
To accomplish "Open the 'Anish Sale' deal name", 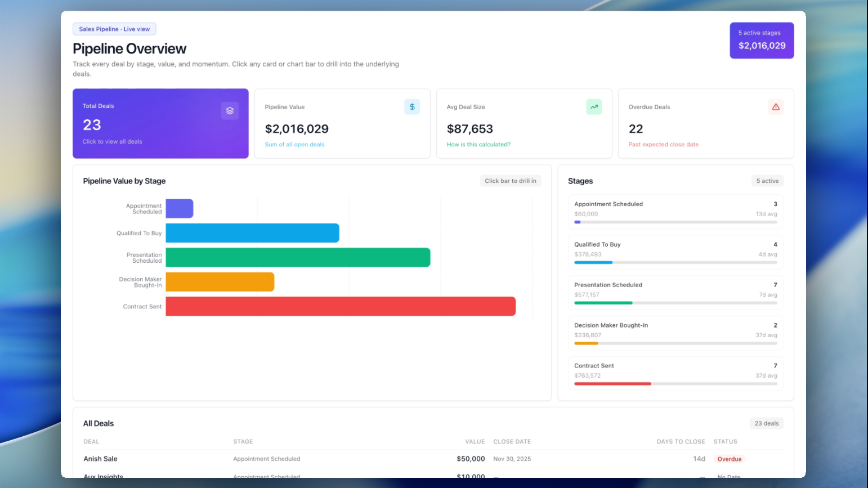I will pos(101,459).
